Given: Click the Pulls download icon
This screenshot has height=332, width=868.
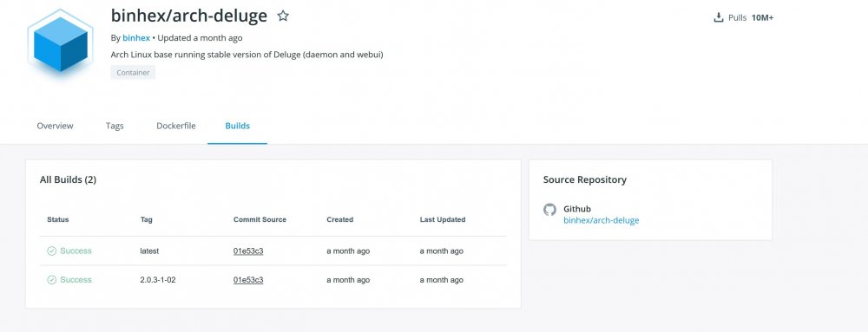Looking at the screenshot, I should (719, 17).
